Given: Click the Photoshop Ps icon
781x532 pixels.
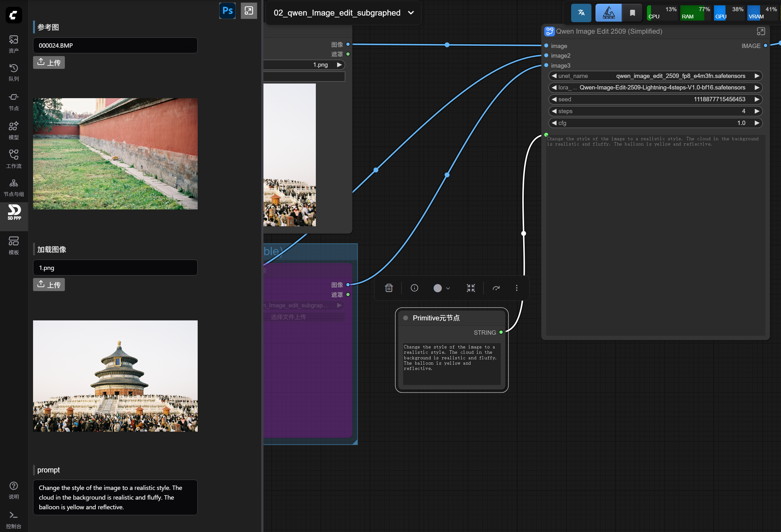Looking at the screenshot, I should pos(227,11).
